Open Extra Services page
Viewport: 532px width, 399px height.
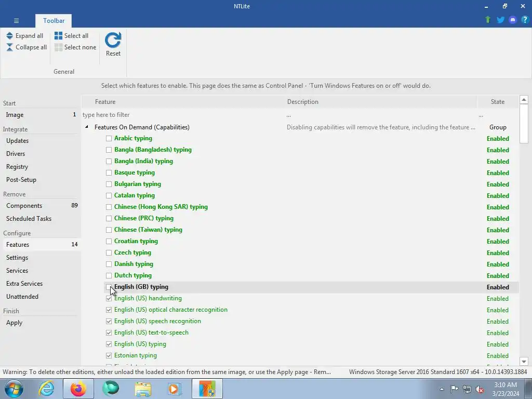[x=41, y=283]
